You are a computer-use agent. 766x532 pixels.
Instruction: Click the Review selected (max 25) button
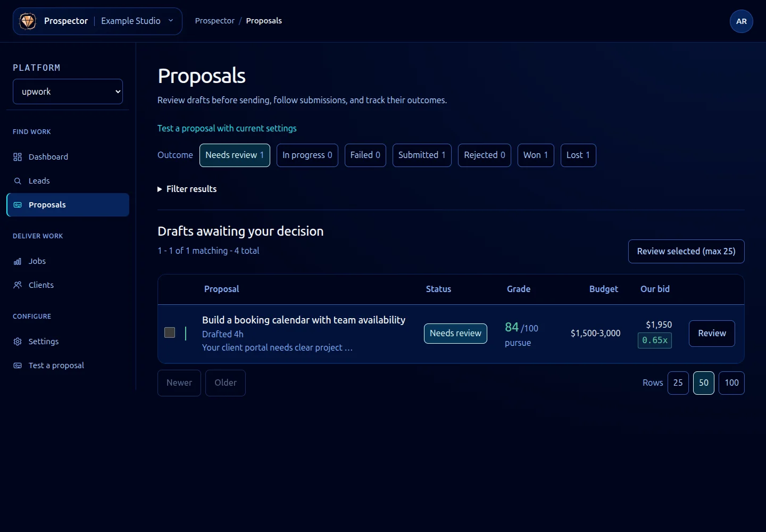point(686,251)
